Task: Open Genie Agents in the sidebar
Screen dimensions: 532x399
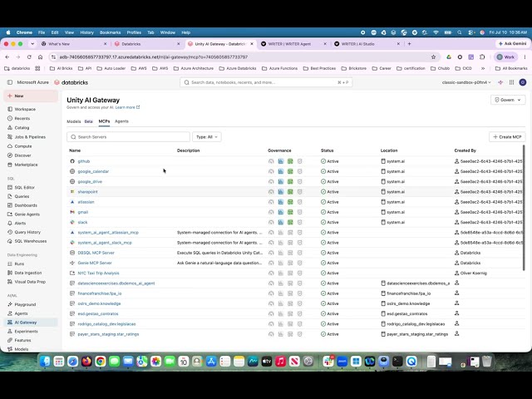Action: (27, 214)
